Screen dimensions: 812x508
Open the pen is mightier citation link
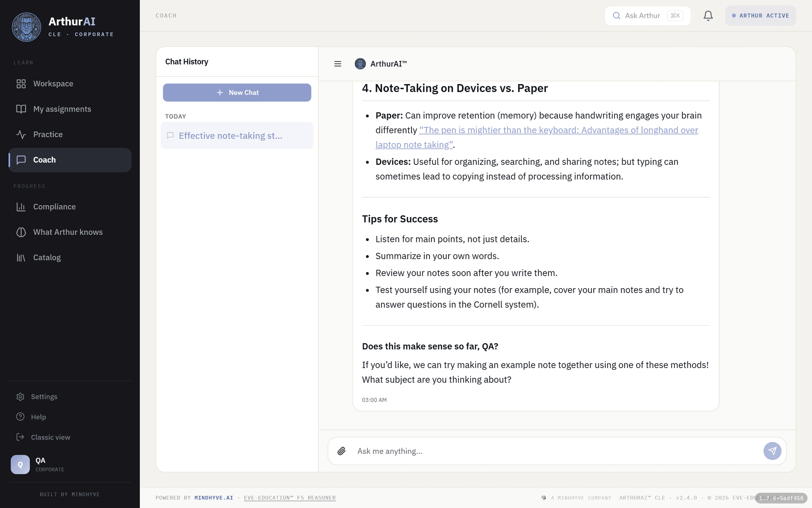537,138
